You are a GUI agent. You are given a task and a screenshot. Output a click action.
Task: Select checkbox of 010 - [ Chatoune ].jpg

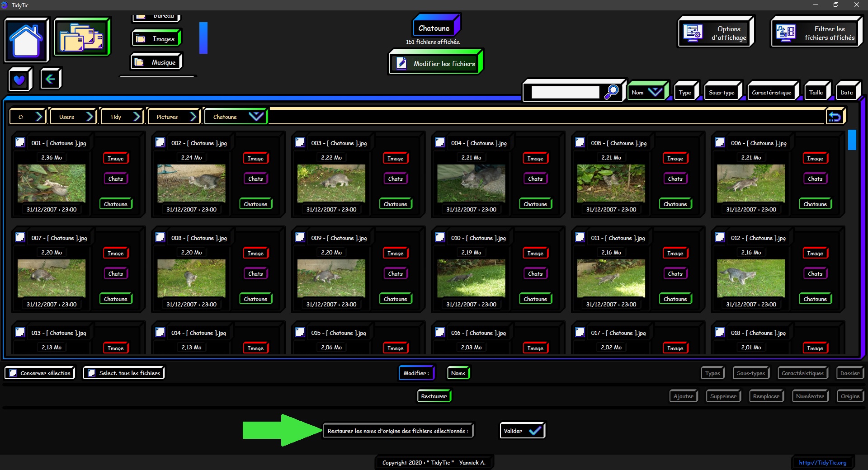[x=440, y=238]
